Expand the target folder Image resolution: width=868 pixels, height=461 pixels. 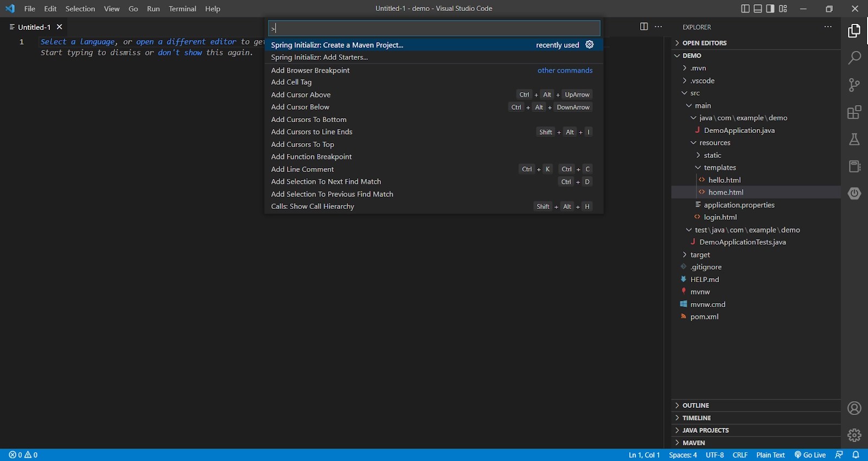[x=756, y=254]
